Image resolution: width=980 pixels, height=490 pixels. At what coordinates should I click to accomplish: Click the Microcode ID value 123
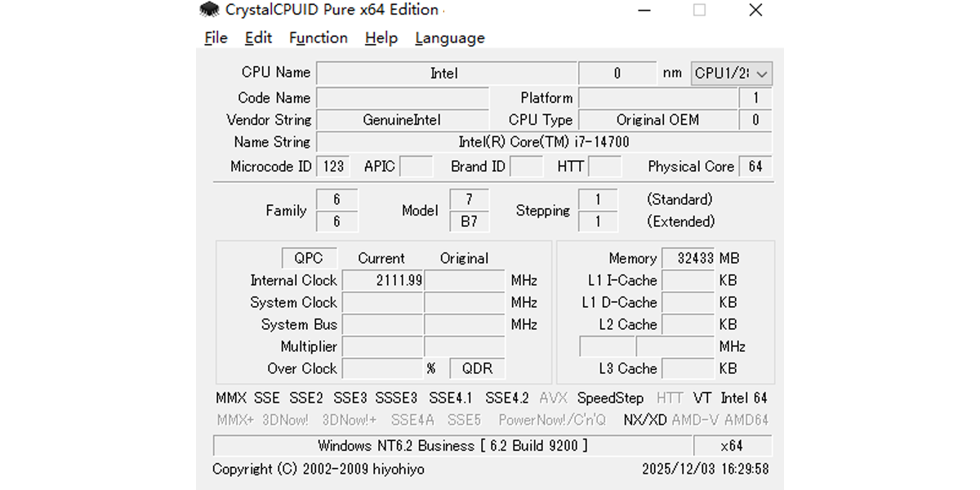tap(333, 167)
